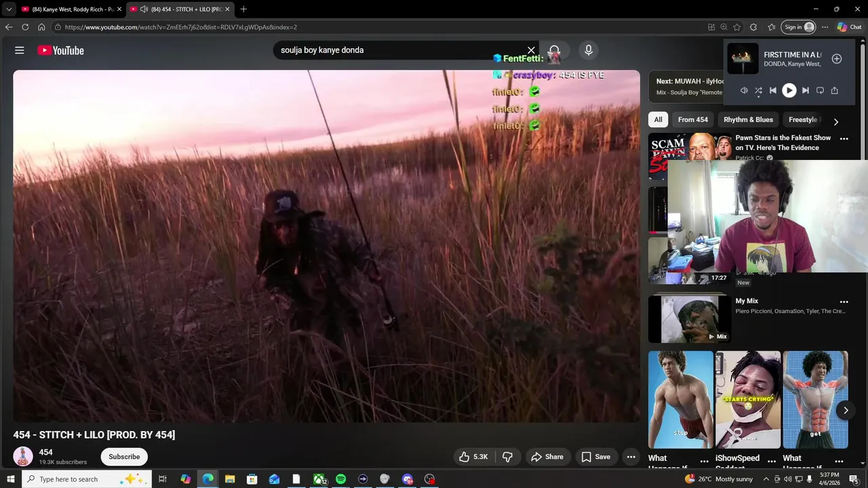Open the YouTube hamburger guide menu
This screenshot has width=868, height=488.
(x=20, y=50)
